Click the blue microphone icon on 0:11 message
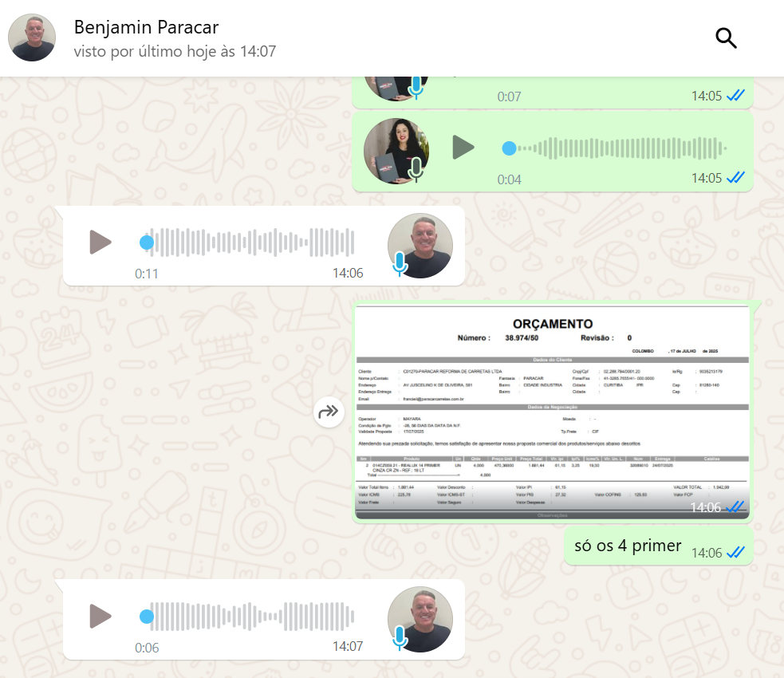 point(400,264)
